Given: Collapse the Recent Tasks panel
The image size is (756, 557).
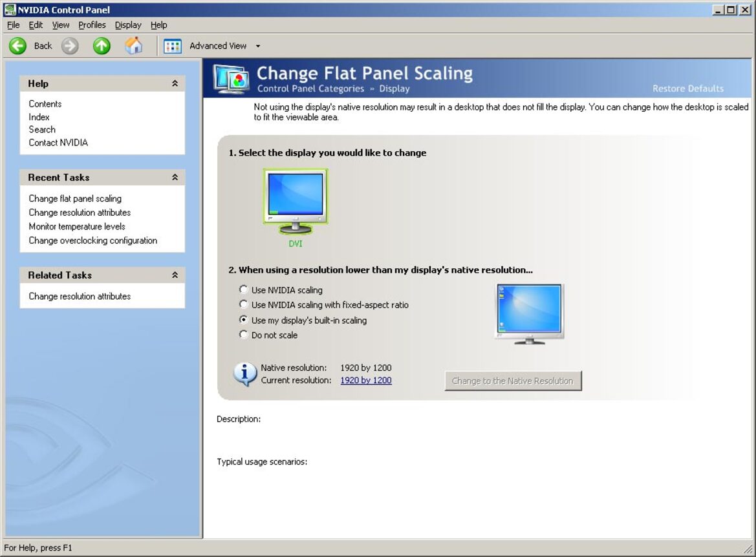Looking at the screenshot, I should (175, 177).
